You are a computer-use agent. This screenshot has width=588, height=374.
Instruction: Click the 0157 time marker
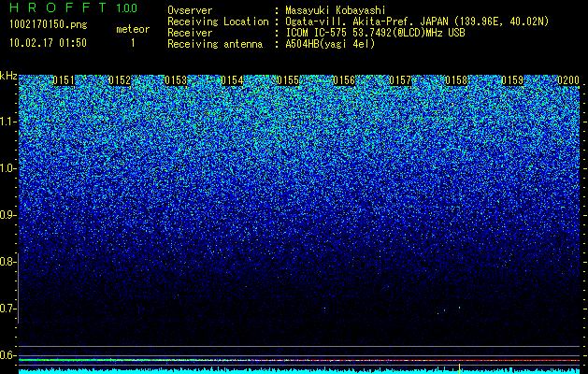point(400,80)
